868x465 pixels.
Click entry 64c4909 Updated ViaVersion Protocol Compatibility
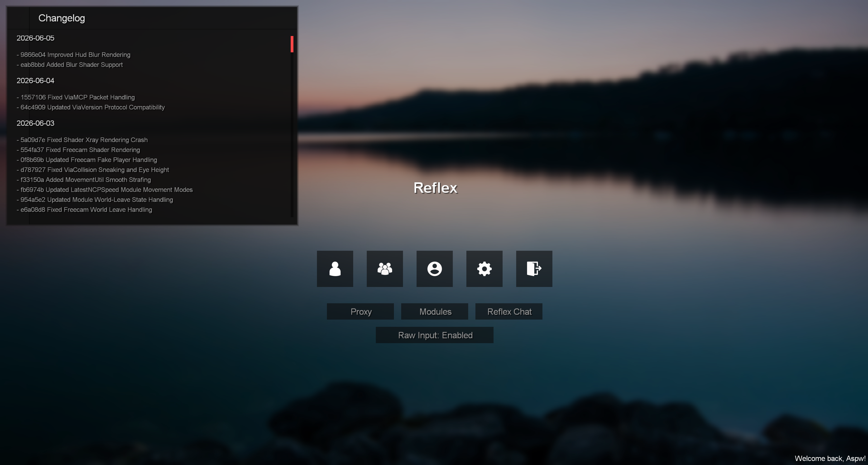click(91, 107)
